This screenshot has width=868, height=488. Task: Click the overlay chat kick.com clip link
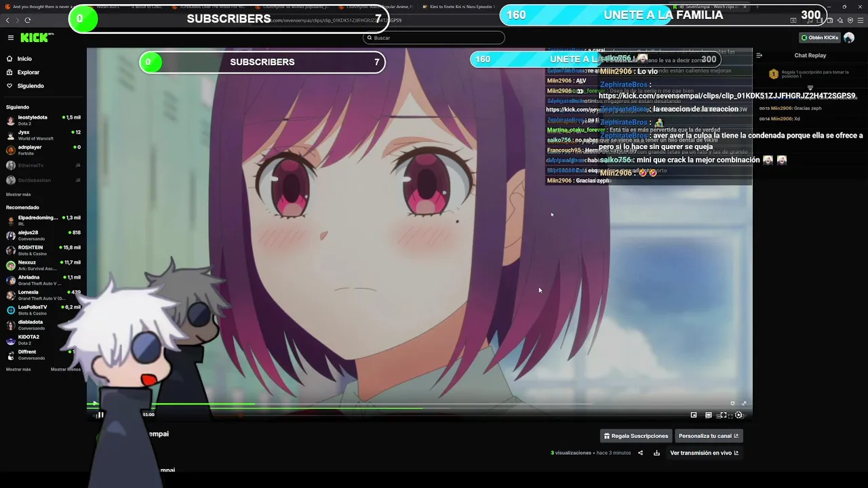click(727, 96)
